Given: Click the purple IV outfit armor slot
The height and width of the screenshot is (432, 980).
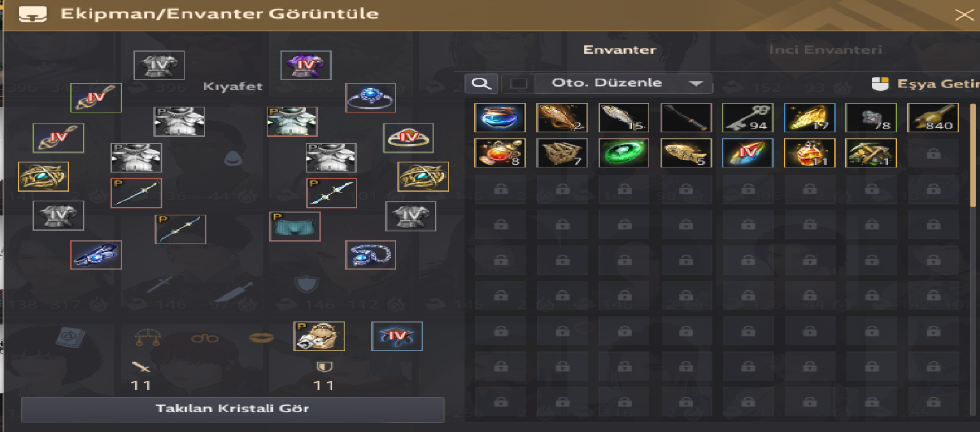Looking at the screenshot, I should (306, 65).
